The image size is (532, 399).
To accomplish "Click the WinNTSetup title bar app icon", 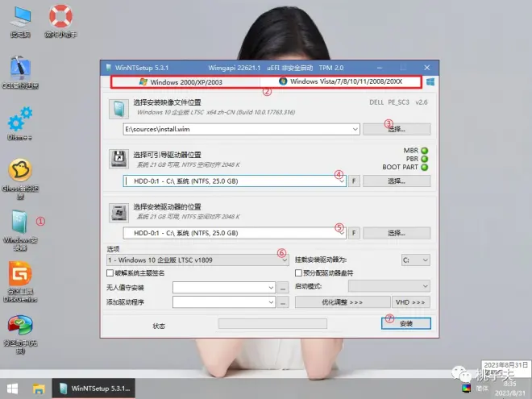I will (108, 68).
